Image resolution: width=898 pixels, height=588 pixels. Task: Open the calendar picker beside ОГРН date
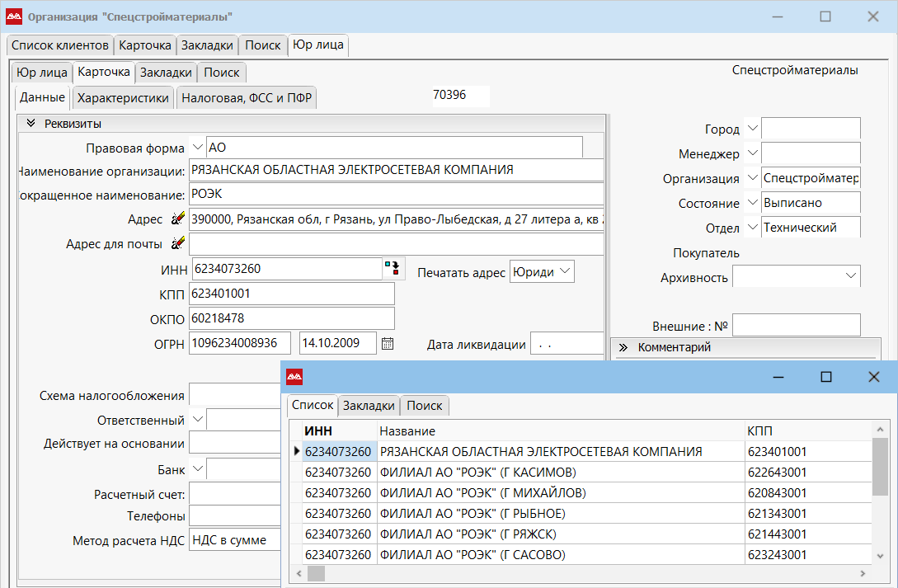point(388,344)
